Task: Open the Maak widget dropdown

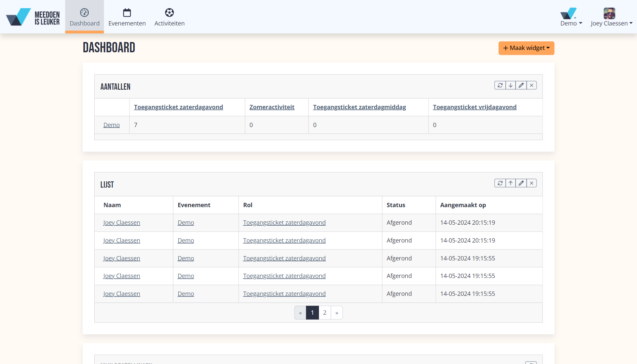Action: (526, 48)
